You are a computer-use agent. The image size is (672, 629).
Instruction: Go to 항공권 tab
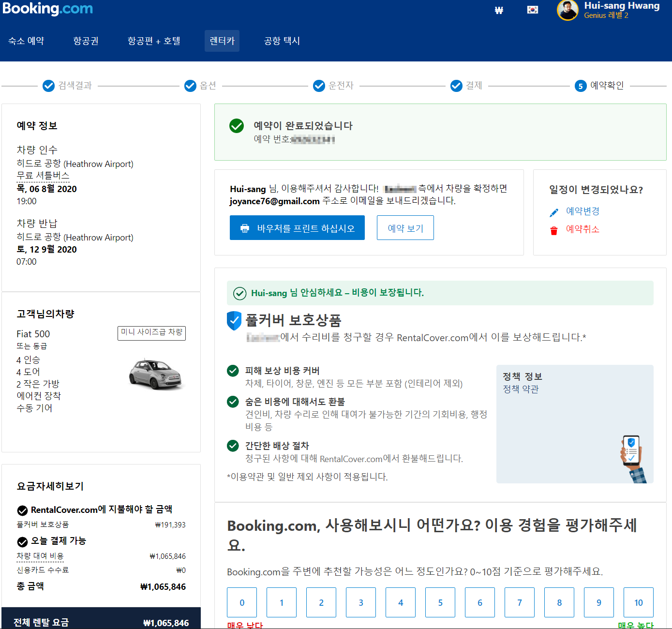(x=86, y=41)
